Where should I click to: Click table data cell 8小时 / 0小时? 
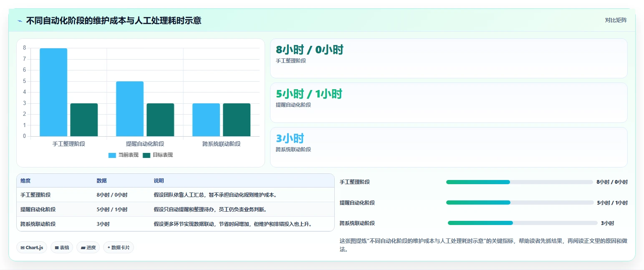coord(112,195)
